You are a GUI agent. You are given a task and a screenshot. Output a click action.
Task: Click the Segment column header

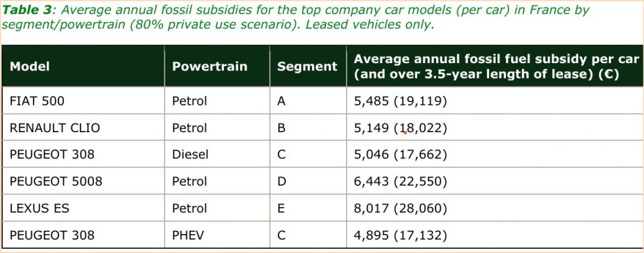pyautogui.click(x=307, y=66)
